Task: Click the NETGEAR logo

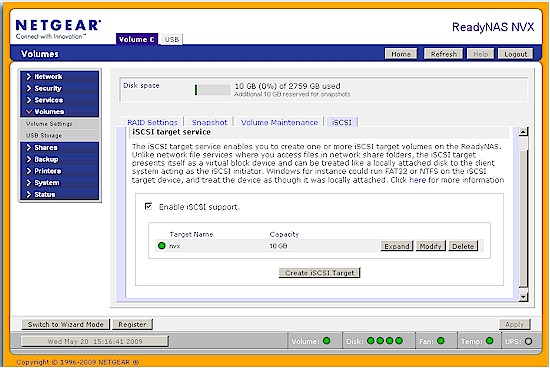Action: (58, 29)
